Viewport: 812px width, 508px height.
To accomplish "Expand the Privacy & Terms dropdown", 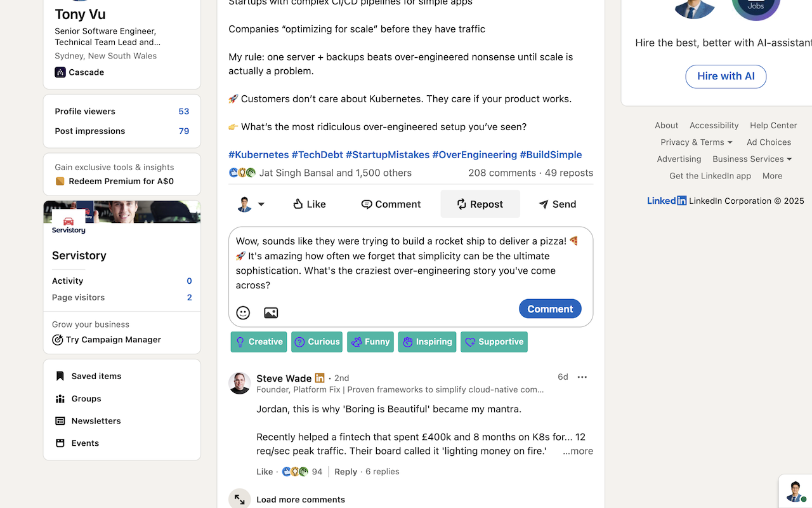I will tap(730, 142).
